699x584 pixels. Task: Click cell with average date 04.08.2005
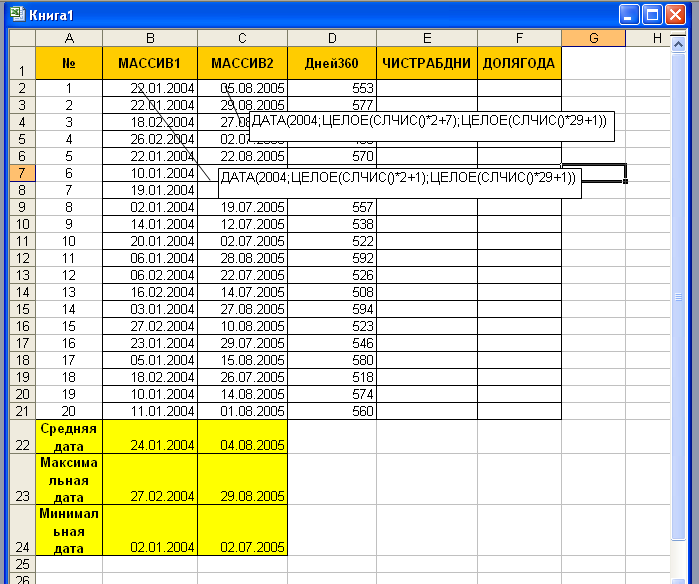(243, 436)
